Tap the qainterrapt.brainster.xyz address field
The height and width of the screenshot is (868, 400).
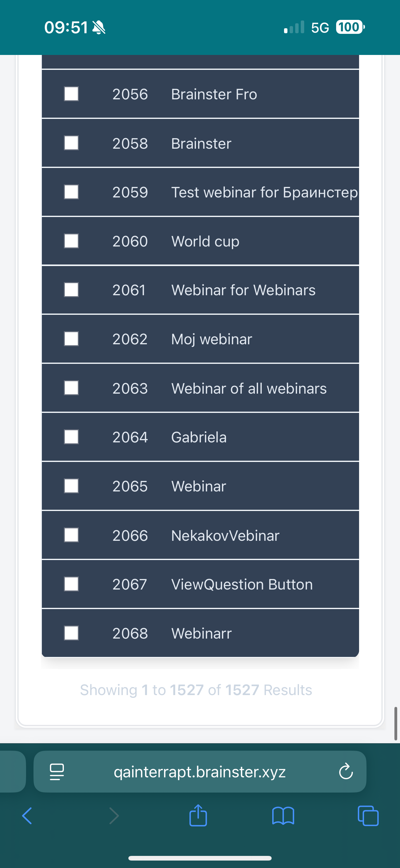[200, 772]
